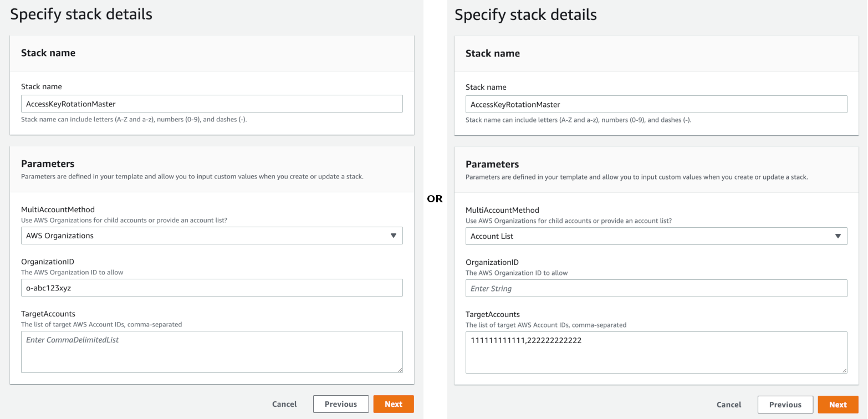Click the dropdown chevron next to AWS Organizations
Viewport: 868px width, 419px height.
pyautogui.click(x=394, y=236)
